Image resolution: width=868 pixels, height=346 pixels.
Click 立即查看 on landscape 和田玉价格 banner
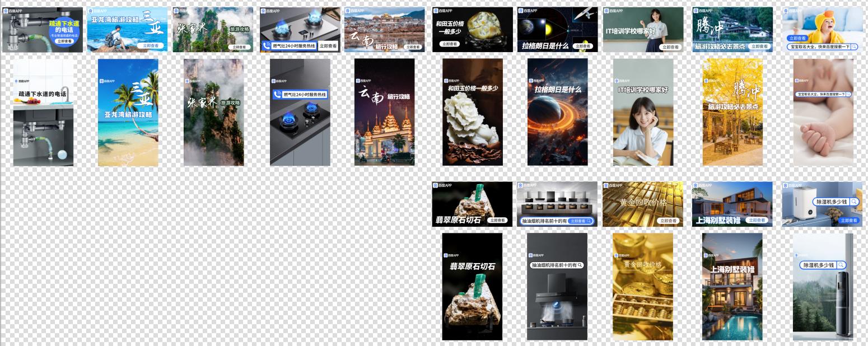click(450, 44)
